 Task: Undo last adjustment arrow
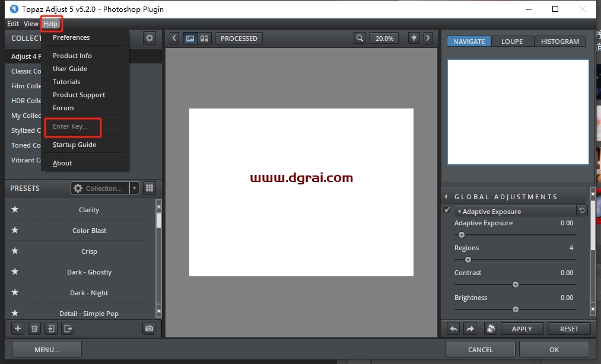tap(453, 329)
